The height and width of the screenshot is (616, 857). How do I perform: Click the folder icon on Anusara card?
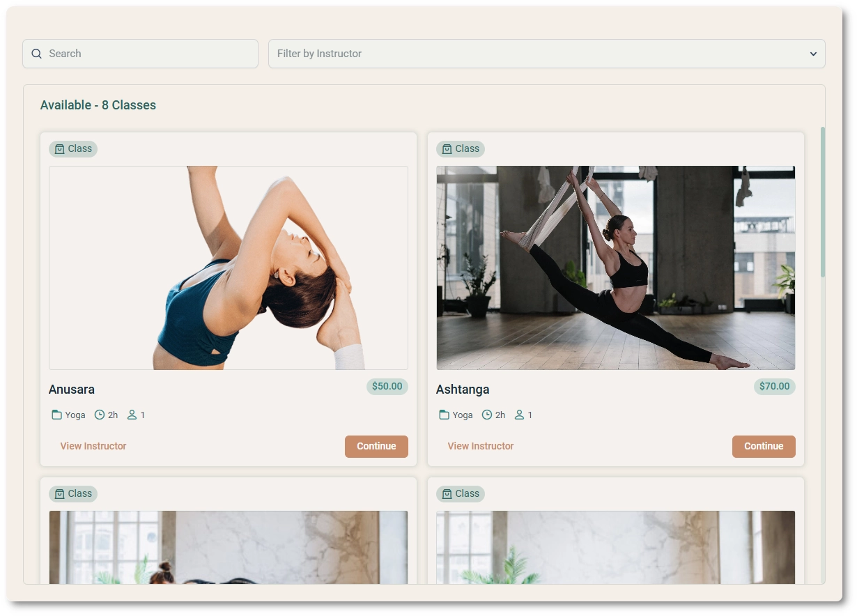pyautogui.click(x=56, y=415)
